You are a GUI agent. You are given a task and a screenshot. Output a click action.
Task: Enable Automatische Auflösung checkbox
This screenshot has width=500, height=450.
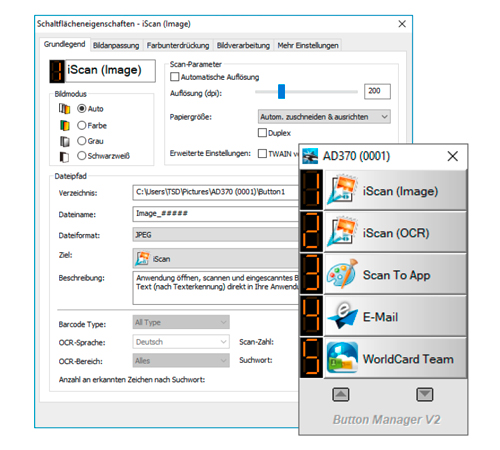pos(175,77)
